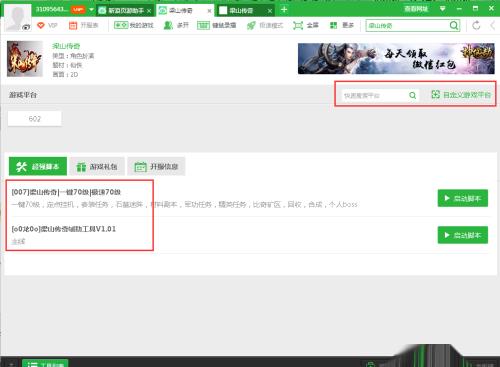Select the 602 game platform button

point(35,119)
